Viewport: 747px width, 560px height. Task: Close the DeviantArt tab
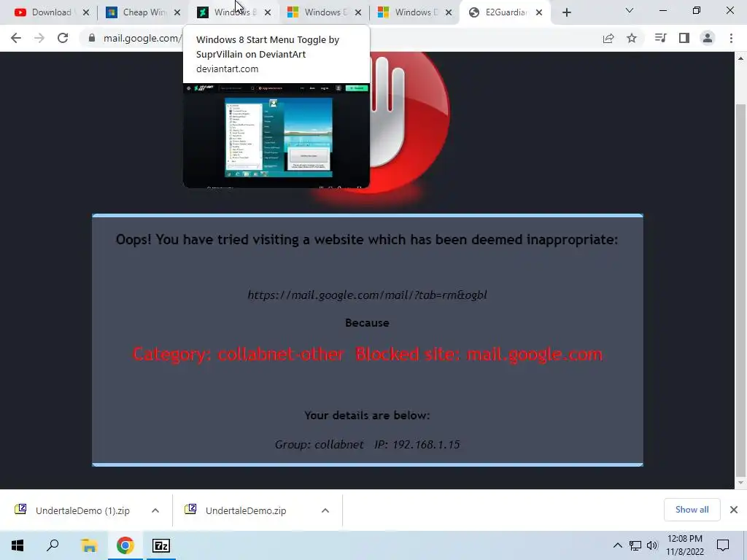tap(267, 13)
